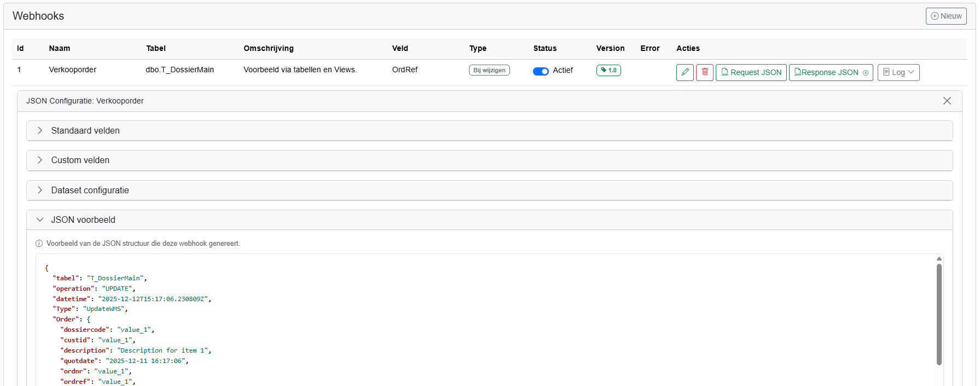
Task: Click the Omschrijving column header
Action: tap(269, 48)
